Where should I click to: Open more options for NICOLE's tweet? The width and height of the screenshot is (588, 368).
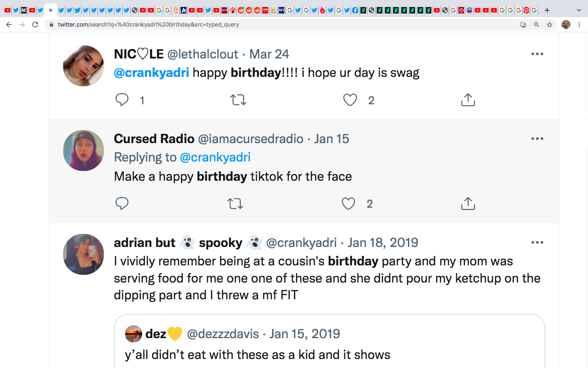pos(537,54)
